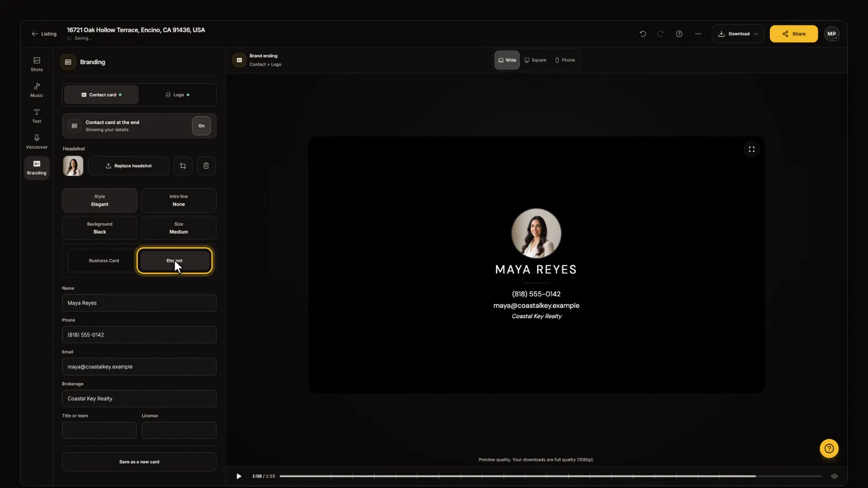Click Replace headshot button

129,166
